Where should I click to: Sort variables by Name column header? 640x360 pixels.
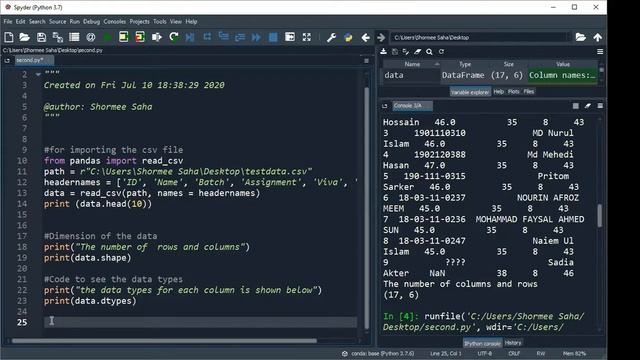[x=412, y=64]
